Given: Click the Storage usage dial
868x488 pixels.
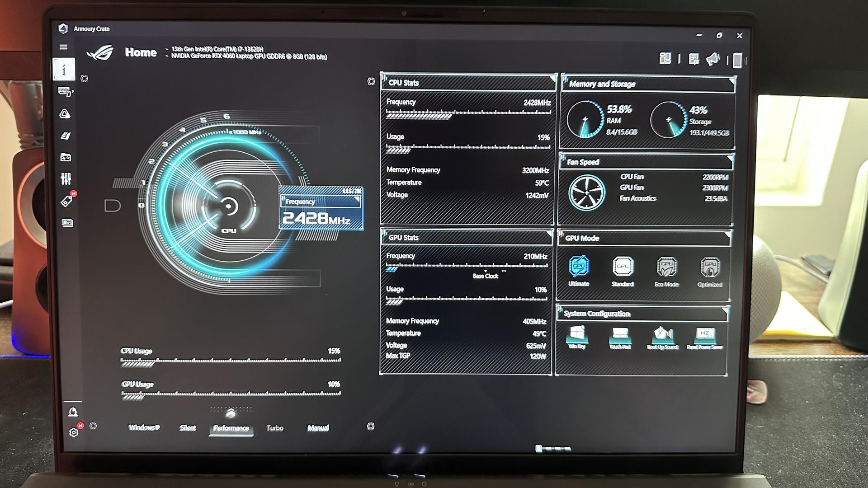Looking at the screenshot, I should [x=669, y=120].
